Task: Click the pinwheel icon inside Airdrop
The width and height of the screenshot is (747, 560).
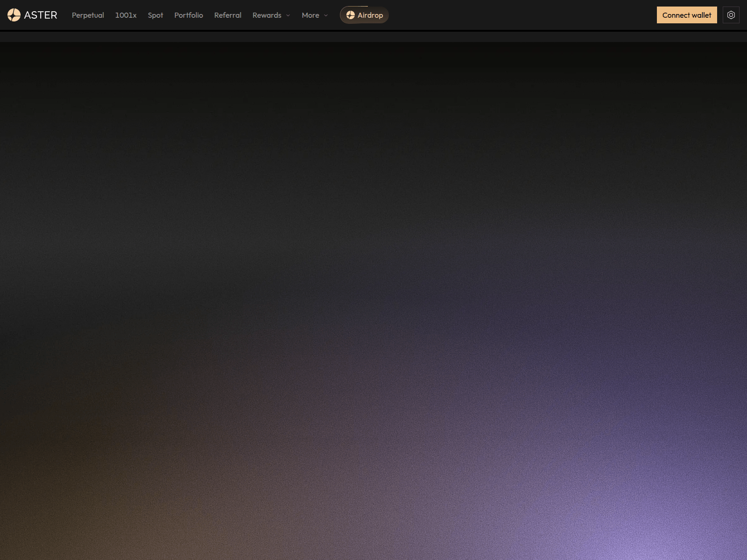Action: click(x=350, y=15)
